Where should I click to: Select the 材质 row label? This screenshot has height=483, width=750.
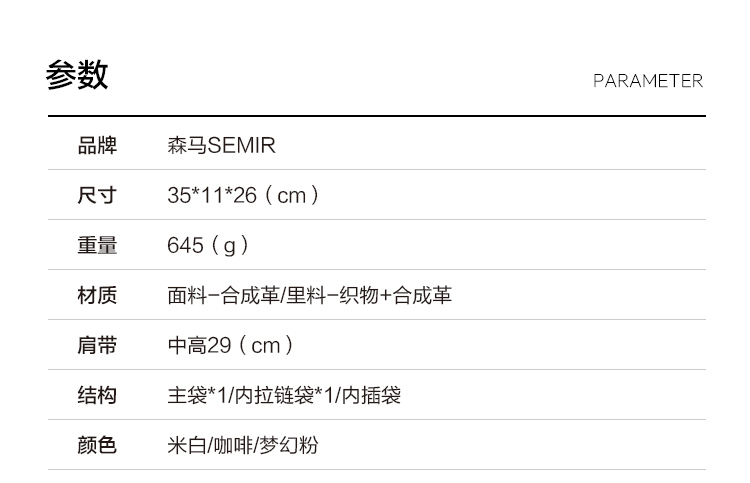tap(97, 296)
